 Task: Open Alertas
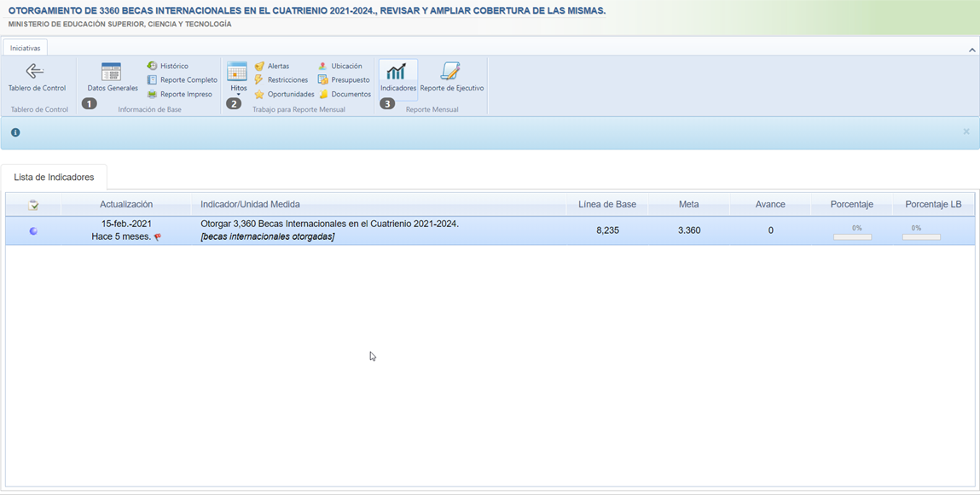pos(272,66)
